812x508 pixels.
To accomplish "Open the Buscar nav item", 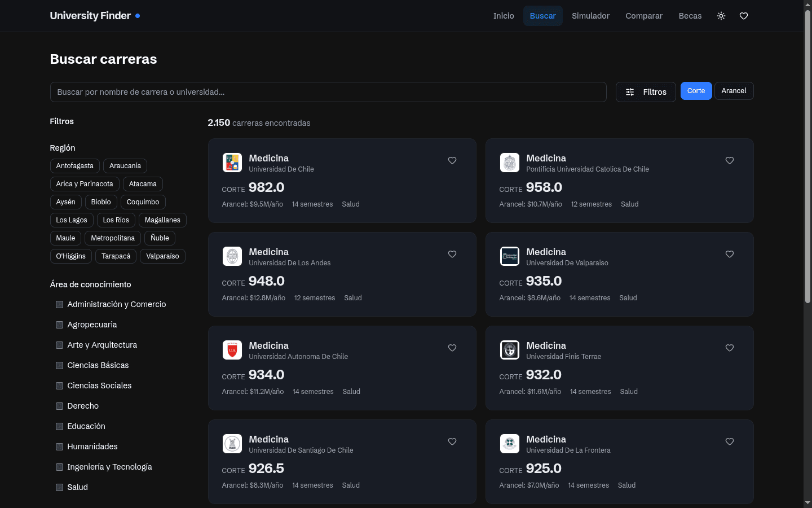I will 543,16.
